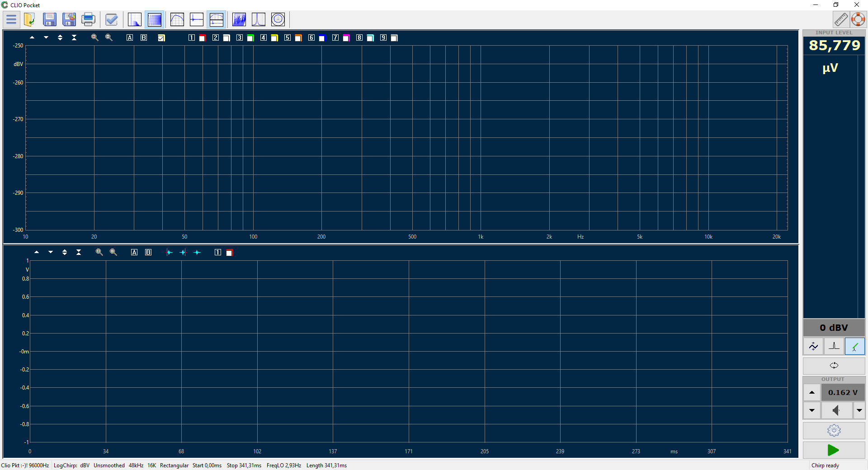Open the waterfall plot icon
The image size is (868, 470).
tap(239, 19)
